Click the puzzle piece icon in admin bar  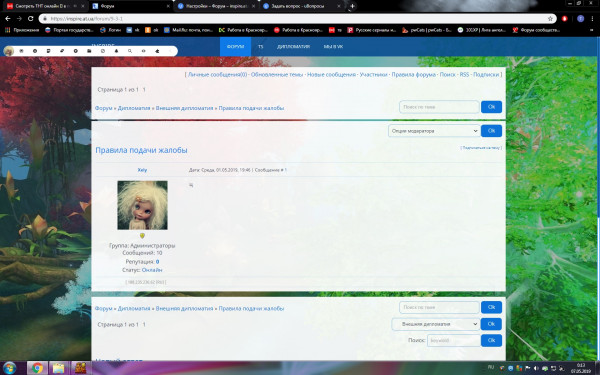click(x=157, y=51)
